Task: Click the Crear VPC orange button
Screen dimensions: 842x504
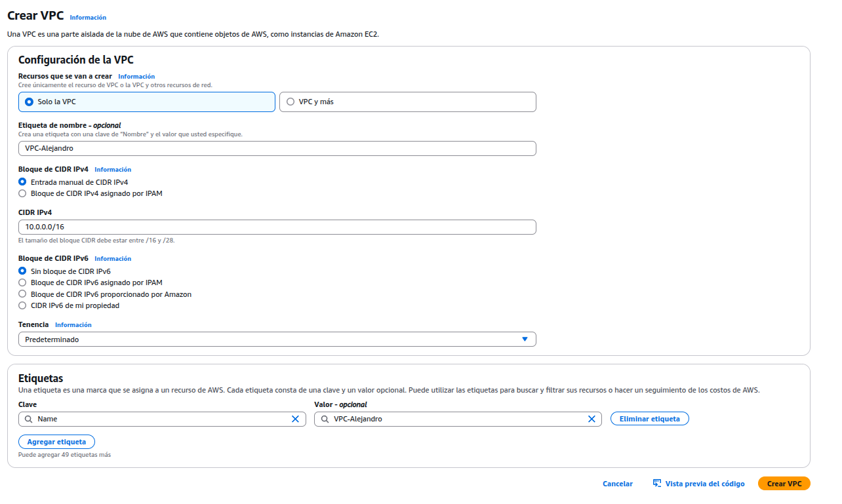Action: point(784,484)
